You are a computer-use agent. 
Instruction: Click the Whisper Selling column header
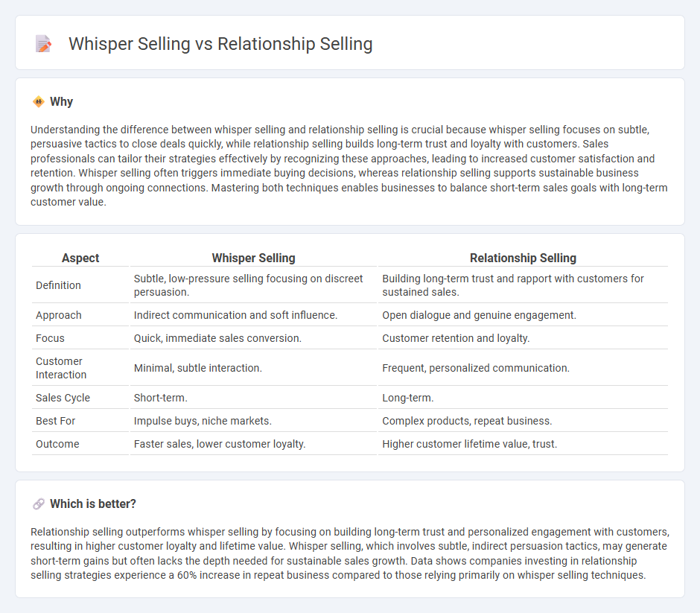[254, 258]
